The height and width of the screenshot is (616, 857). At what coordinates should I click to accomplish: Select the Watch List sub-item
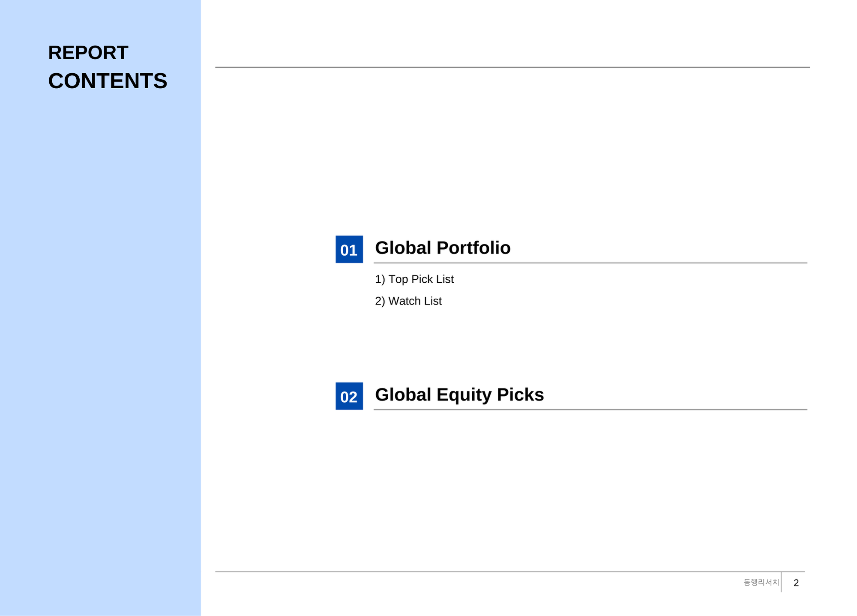[x=414, y=301]
